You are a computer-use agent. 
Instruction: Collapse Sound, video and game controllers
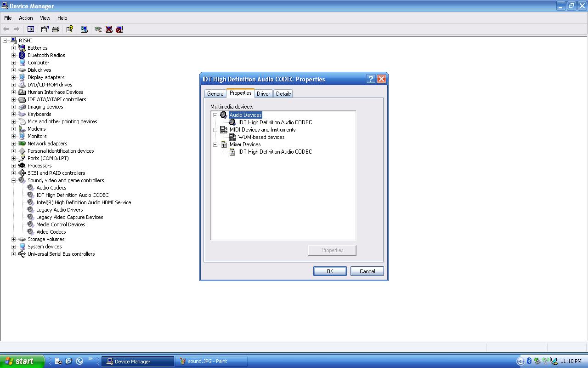13,180
